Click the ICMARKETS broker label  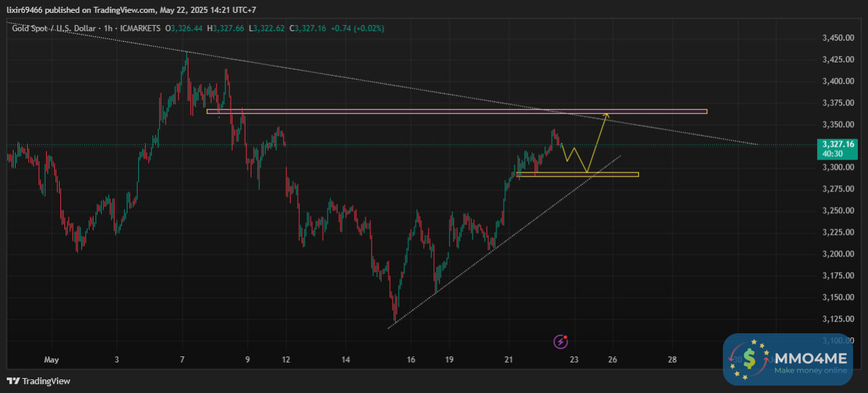click(x=140, y=29)
